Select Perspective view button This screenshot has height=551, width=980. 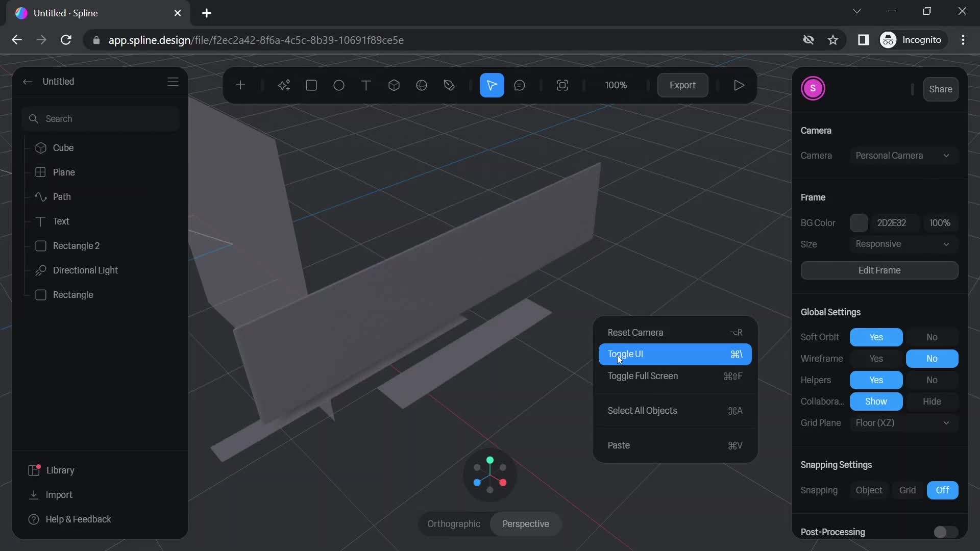tap(526, 524)
